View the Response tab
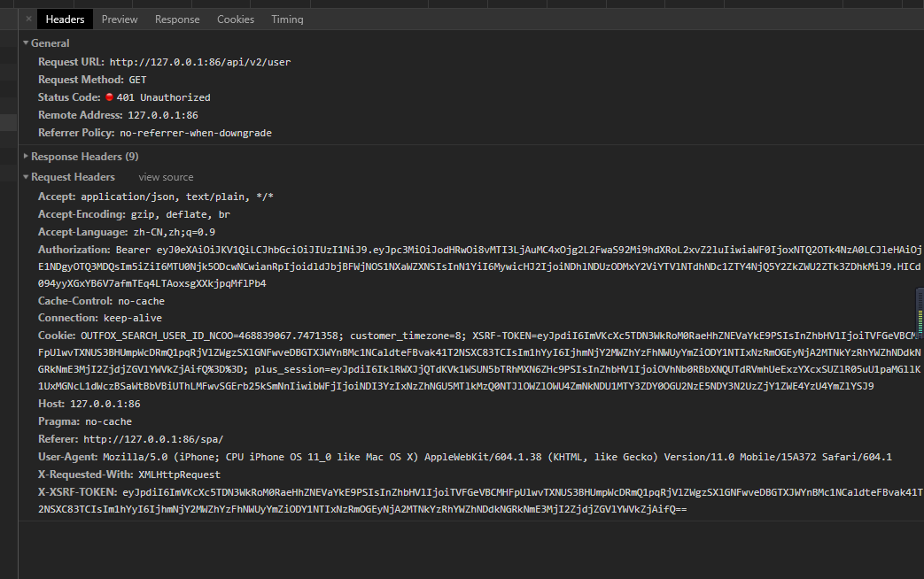The width and height of the screenshot is (924, 579). [177, 19]
